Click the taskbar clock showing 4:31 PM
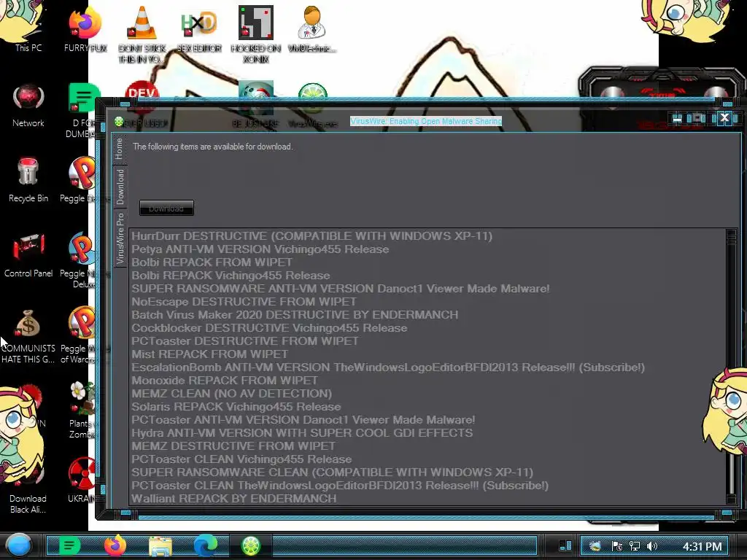Viewport: 747px width, 560px height. [x=703, y=547]
